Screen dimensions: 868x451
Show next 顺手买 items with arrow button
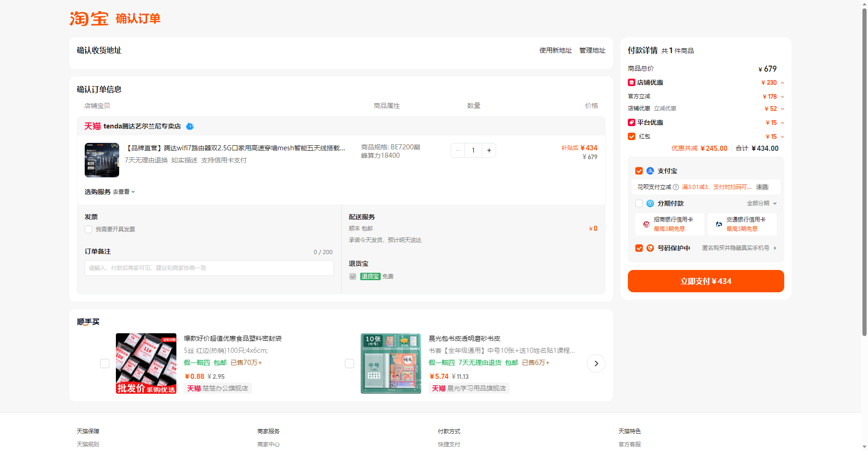click(x=596, y=363)
